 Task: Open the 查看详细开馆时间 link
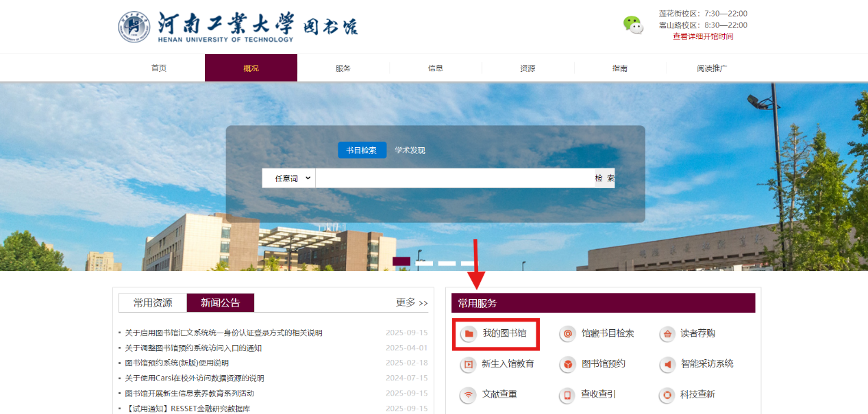pos(703,36)
